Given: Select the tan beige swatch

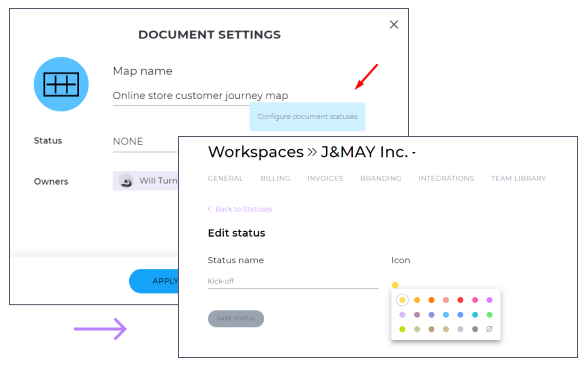Looking at the screenshot, I should click(446, 329).
